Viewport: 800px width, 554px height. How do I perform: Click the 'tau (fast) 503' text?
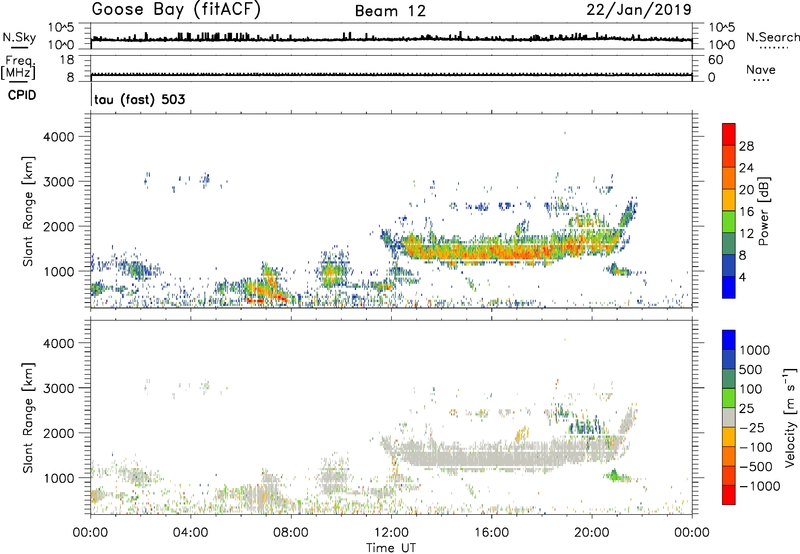point(140,99)
